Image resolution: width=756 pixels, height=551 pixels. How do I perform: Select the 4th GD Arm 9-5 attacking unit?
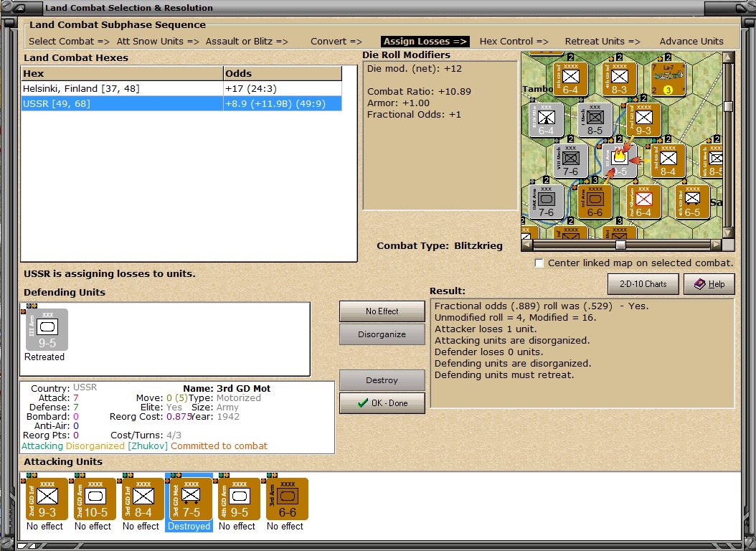click(239, 499)
